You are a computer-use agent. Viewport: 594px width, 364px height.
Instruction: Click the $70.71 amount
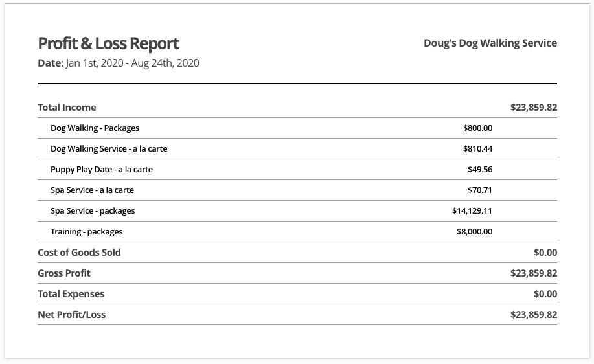tap(480, 190)
